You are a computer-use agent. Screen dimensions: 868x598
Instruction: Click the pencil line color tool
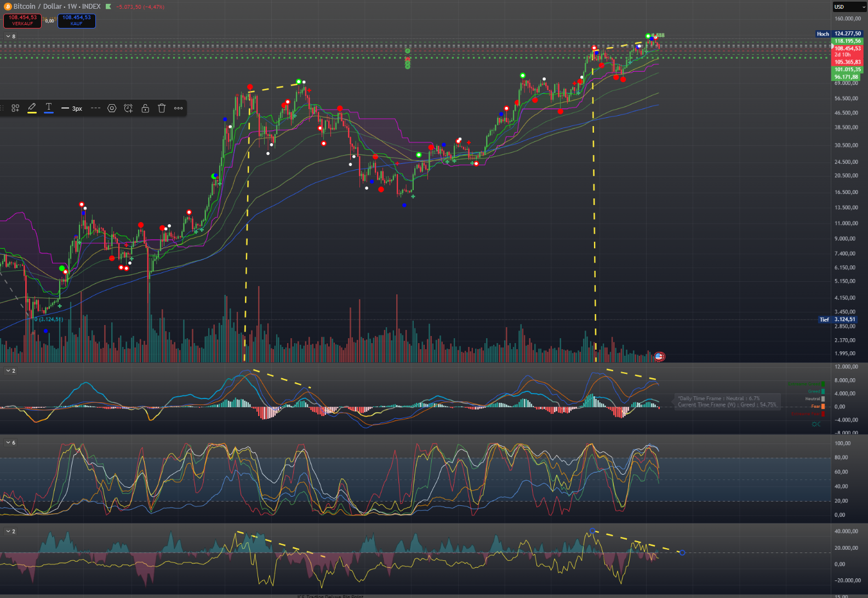(x=32, y=108)
